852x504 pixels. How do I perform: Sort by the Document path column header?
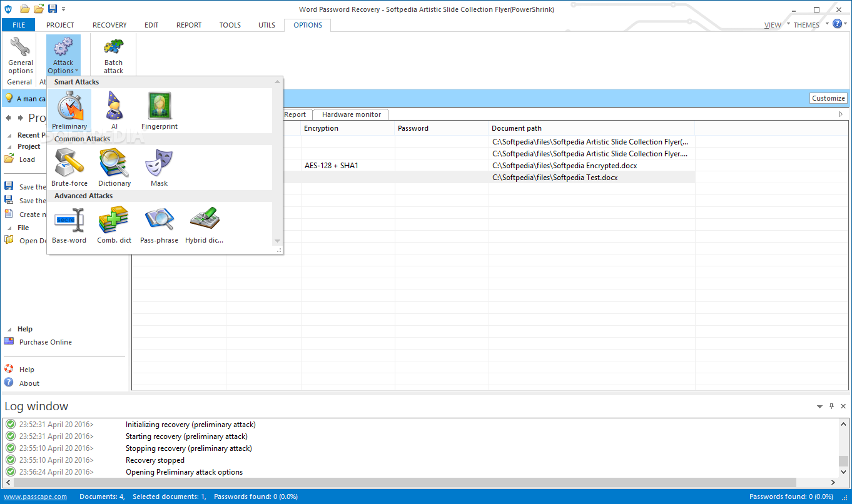coord(592,128)
